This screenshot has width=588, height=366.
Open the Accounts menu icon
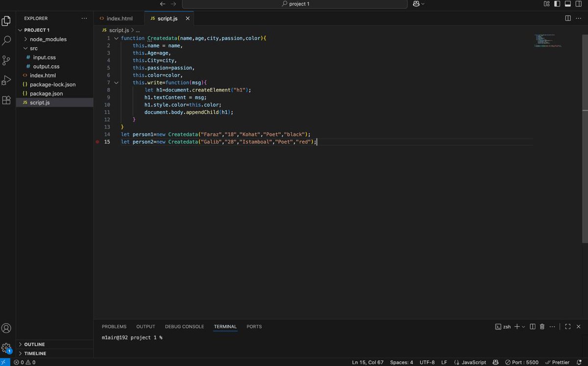click(x=6, y=328)
